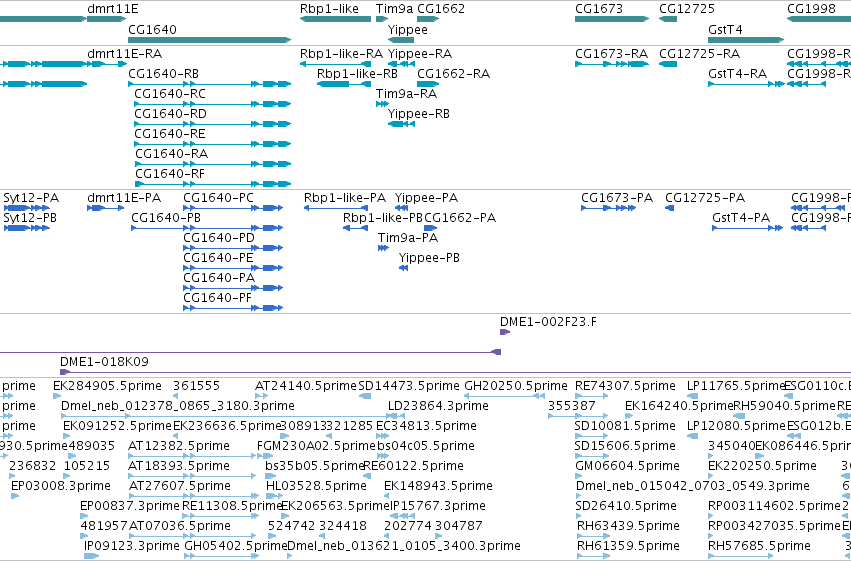Select the dmrt11E gene label
This screenshot has width=851, height=561.
(112, 9)
